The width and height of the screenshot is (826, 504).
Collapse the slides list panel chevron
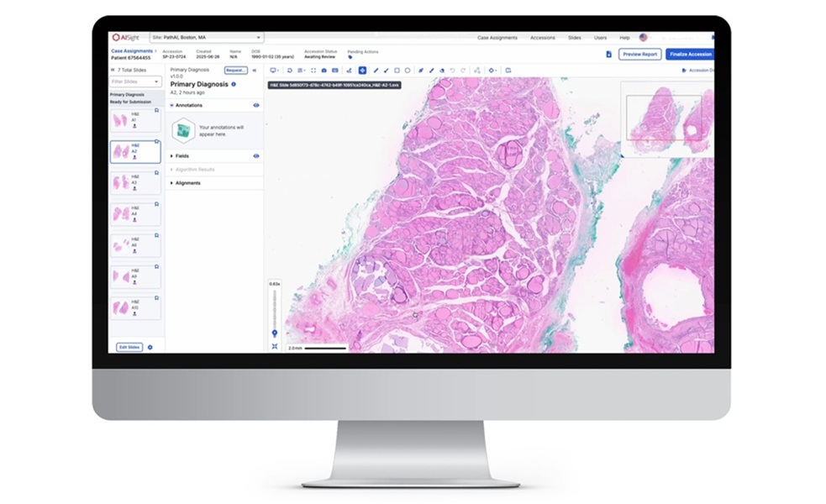113,70
